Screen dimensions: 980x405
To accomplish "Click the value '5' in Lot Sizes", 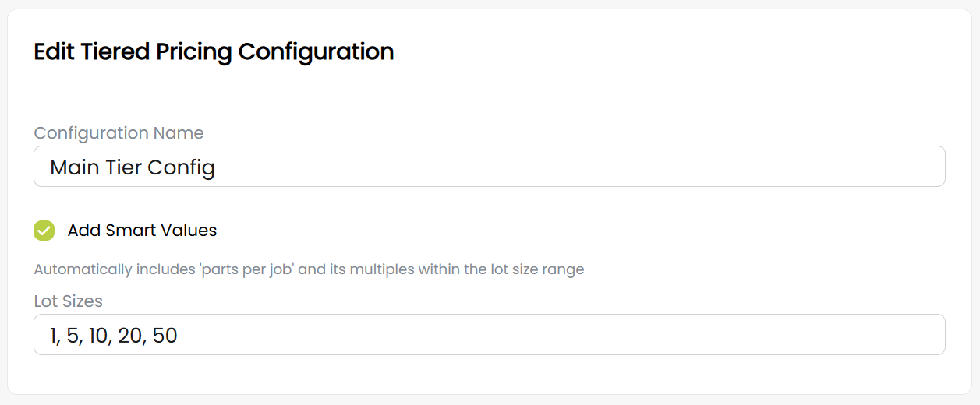I will point(73,336).
